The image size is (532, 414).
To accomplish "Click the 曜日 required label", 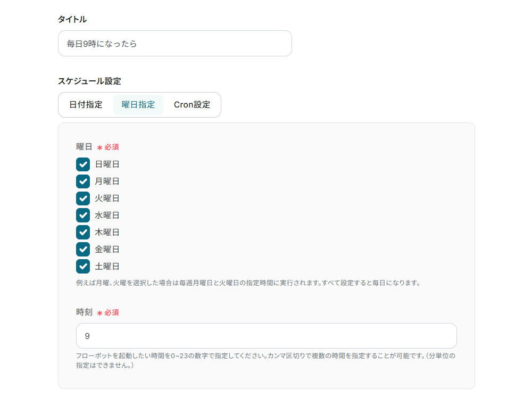I will (98, 147).
